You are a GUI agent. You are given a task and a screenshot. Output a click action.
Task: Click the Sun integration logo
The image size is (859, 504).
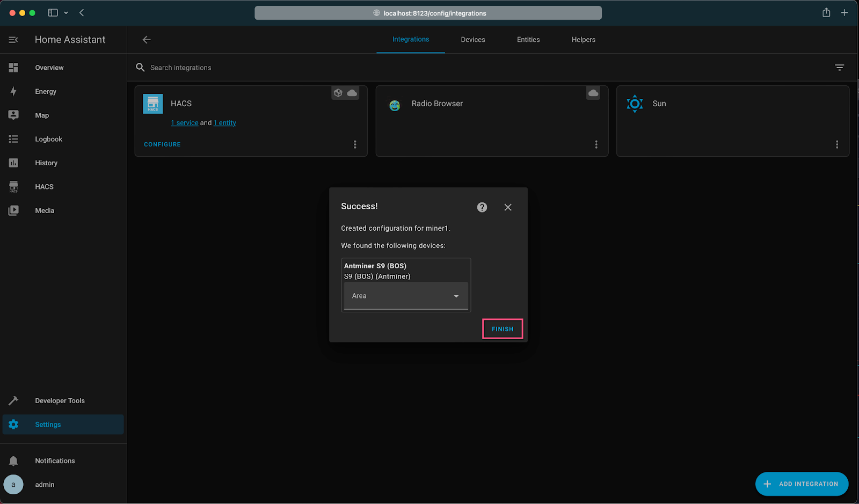[635, 104]
